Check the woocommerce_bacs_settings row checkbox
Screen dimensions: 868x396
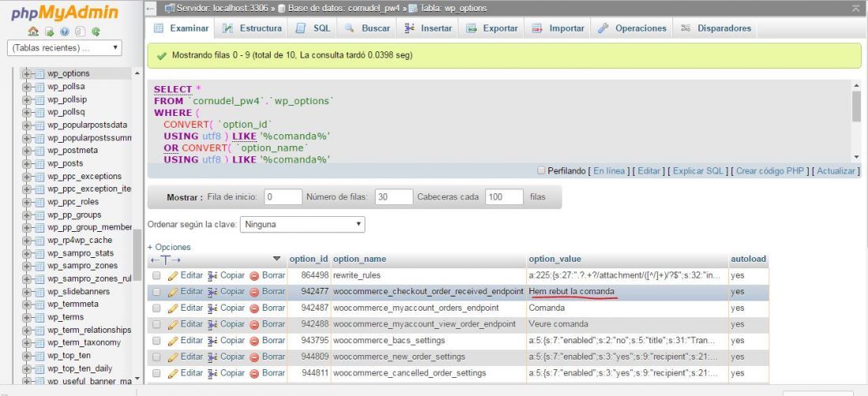coord(157,341)
